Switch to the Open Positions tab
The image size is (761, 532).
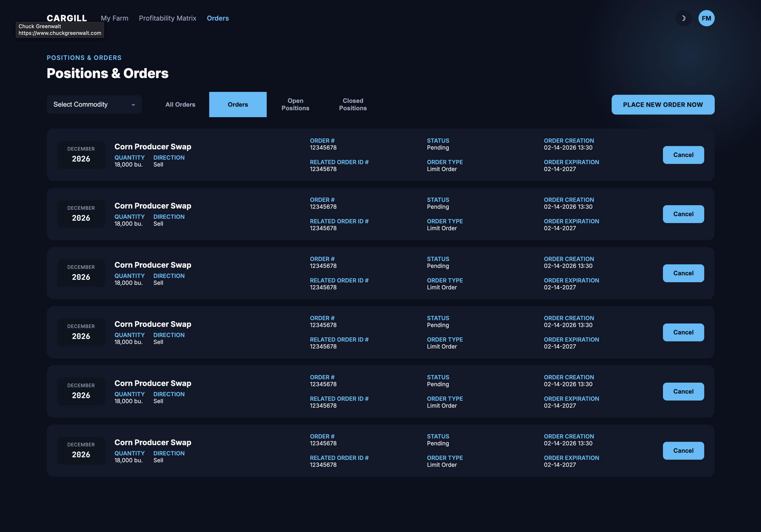point(295,104)
